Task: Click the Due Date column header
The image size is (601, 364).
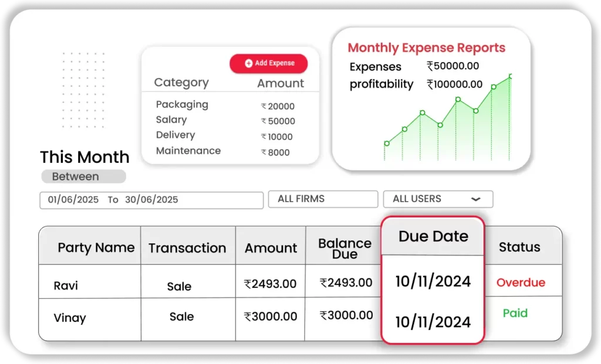Action: tap(433, 236)
